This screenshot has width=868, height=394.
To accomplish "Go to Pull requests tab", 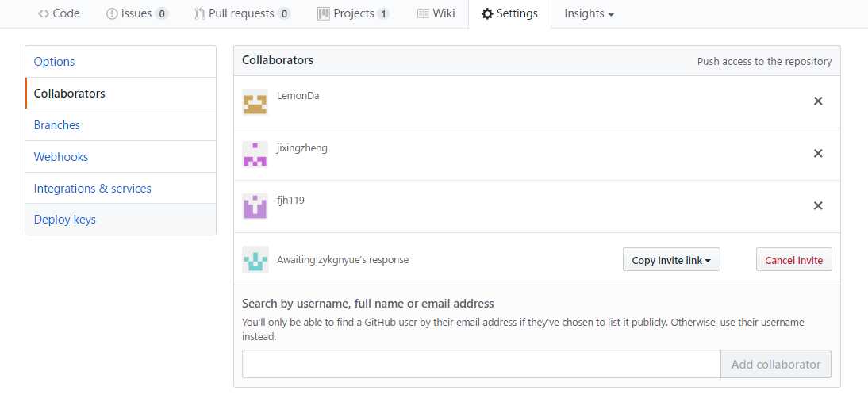I will (242, 13).
